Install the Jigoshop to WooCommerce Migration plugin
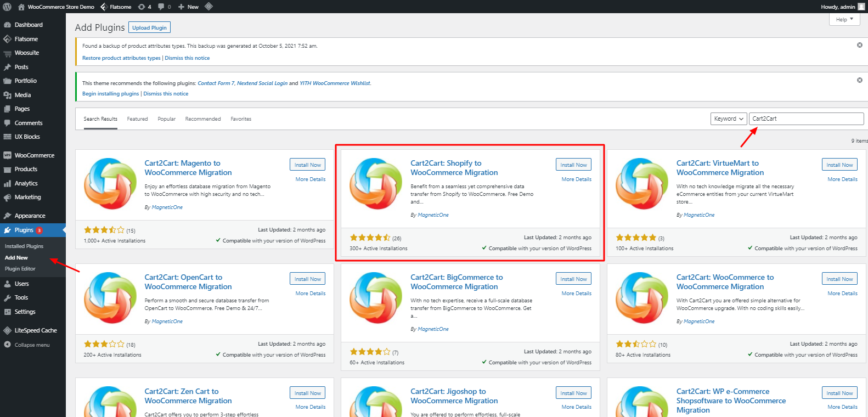This screenshot has width=868, height=417. [573, 393]
